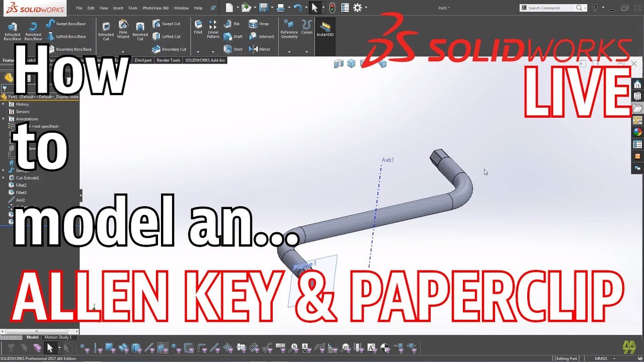
Task: Open the Insert menu
Action: [x=118, y=8]
